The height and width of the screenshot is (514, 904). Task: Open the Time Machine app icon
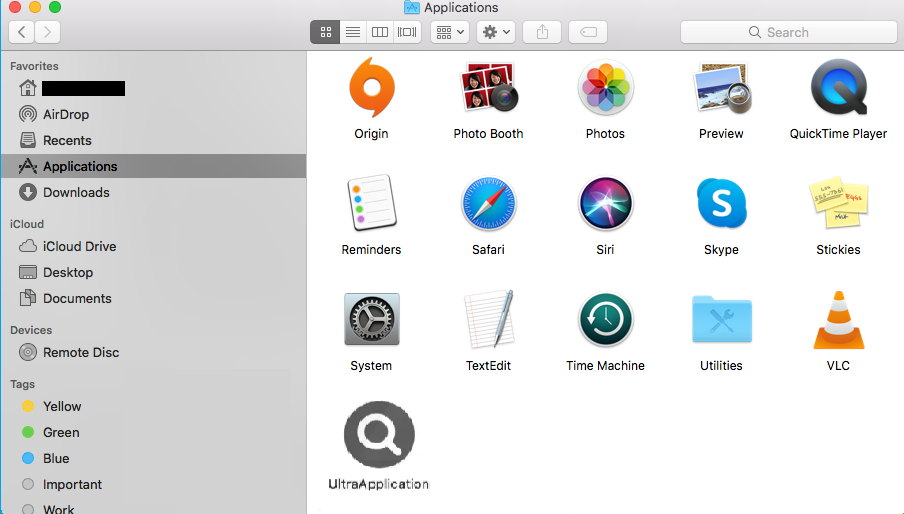pyautogui.click(x=605, y=320)
